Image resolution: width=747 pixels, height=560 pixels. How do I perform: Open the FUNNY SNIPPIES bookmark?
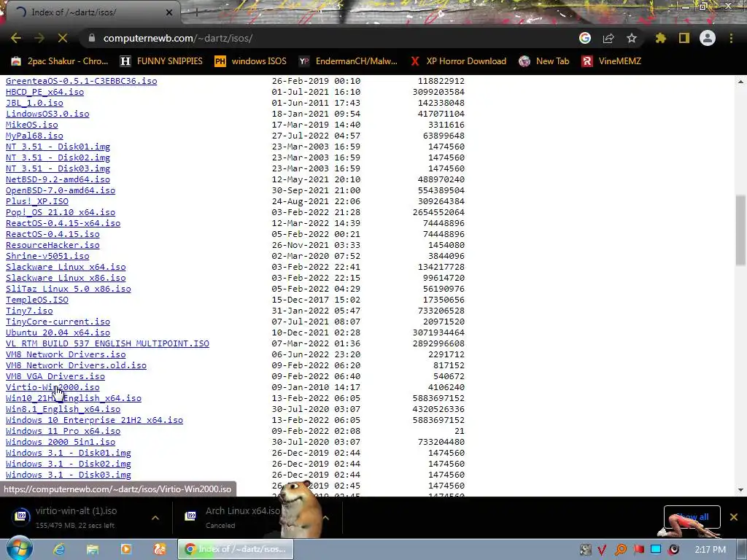(161, 61)
